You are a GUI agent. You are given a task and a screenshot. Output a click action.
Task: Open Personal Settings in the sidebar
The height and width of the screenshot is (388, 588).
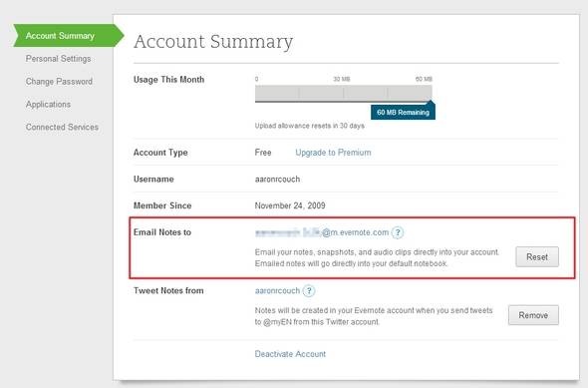click(x=58, y=59)
